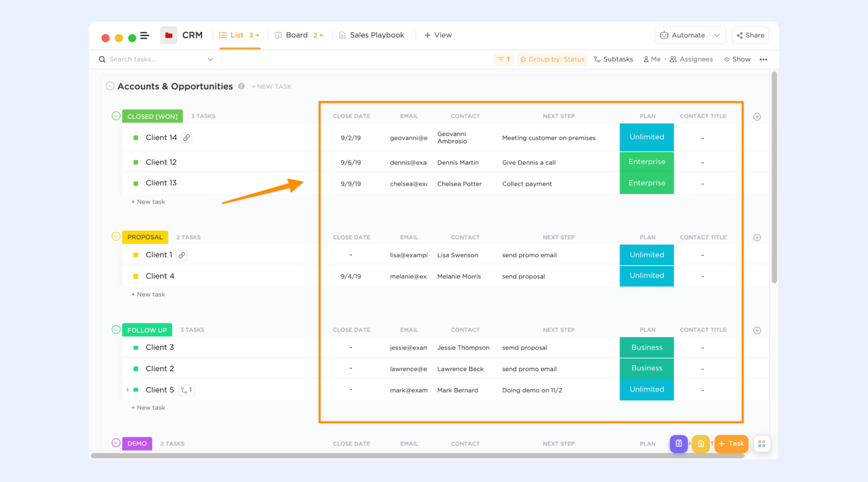
Task: Open the List view count dropdown
Action: 254,35
